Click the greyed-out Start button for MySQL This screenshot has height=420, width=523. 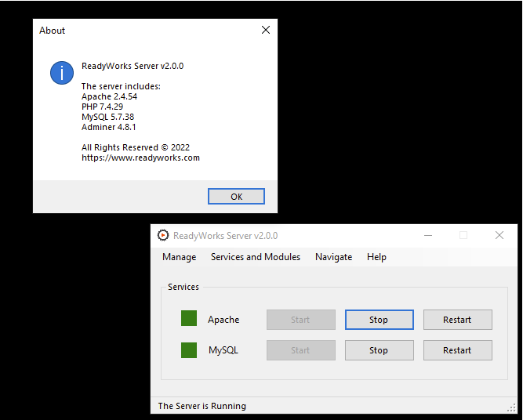[x=300, y=350]
